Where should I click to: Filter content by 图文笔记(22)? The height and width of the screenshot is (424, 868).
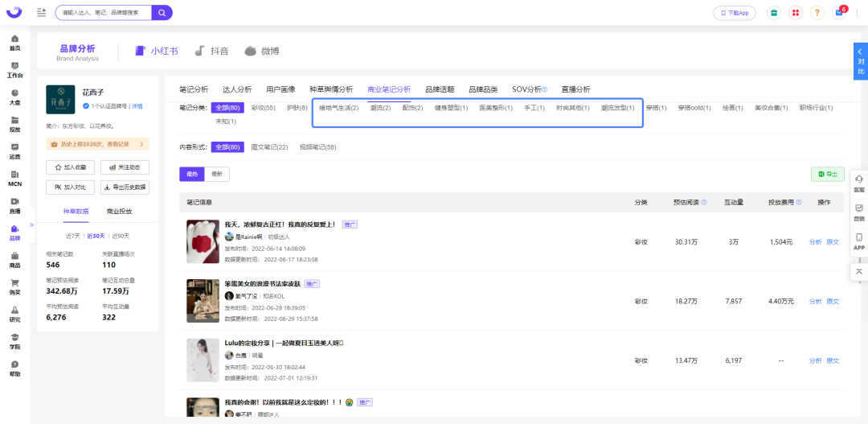point(269,147)
